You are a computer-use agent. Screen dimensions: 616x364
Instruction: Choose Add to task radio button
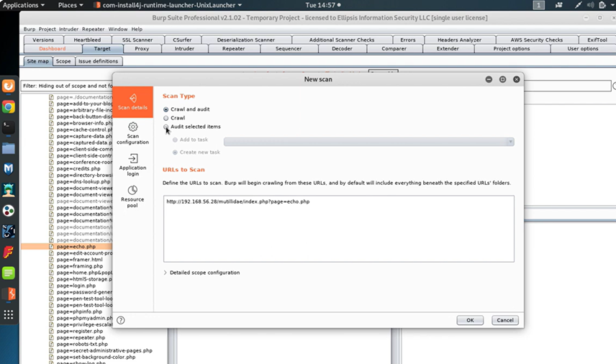[x=175, y=140]
